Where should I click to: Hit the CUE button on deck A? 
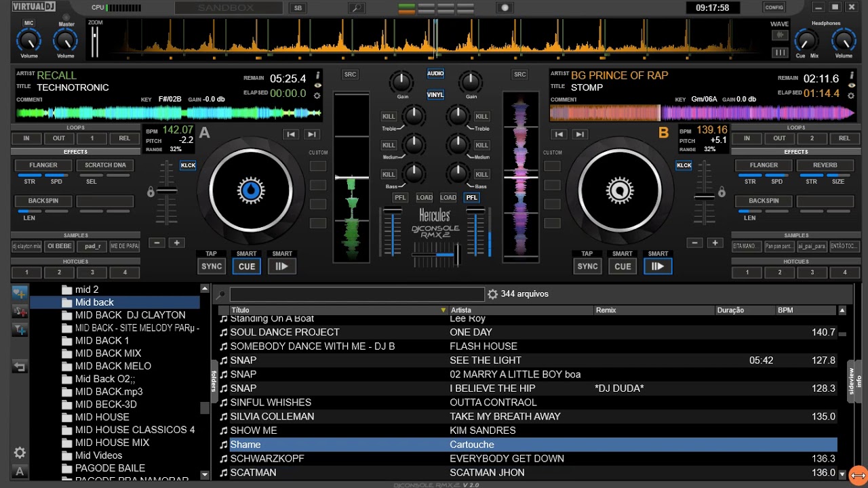247,266
